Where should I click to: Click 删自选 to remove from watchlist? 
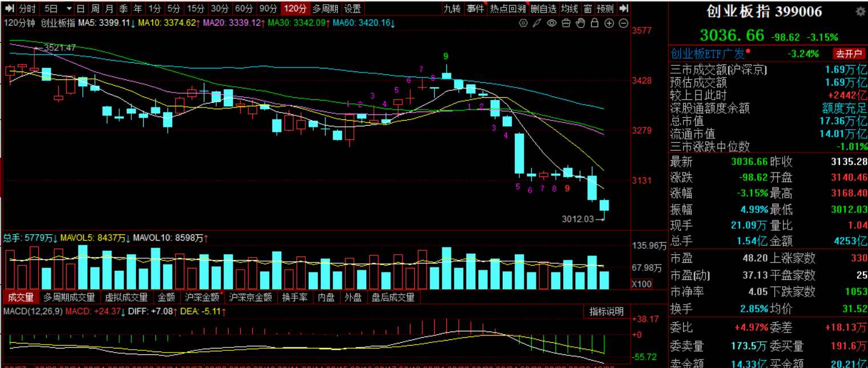543,9
